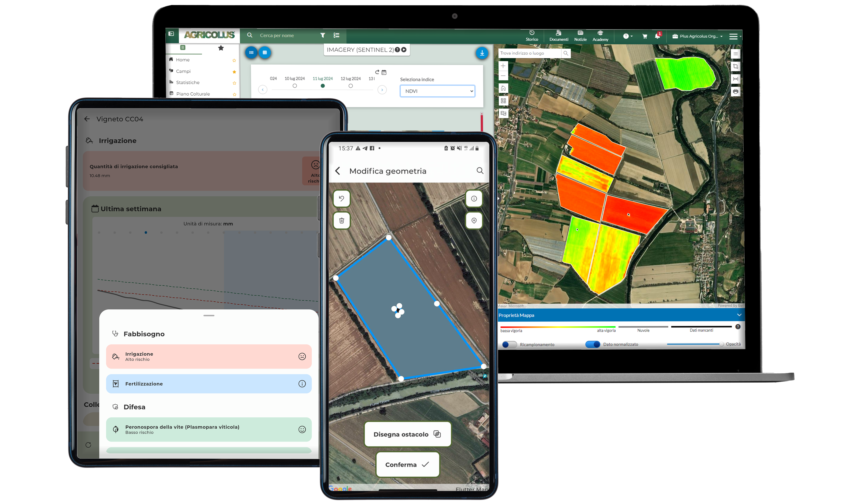The image size is (853, 504).
Task: Open Academy in the top bar
Action: coord(600,36)
